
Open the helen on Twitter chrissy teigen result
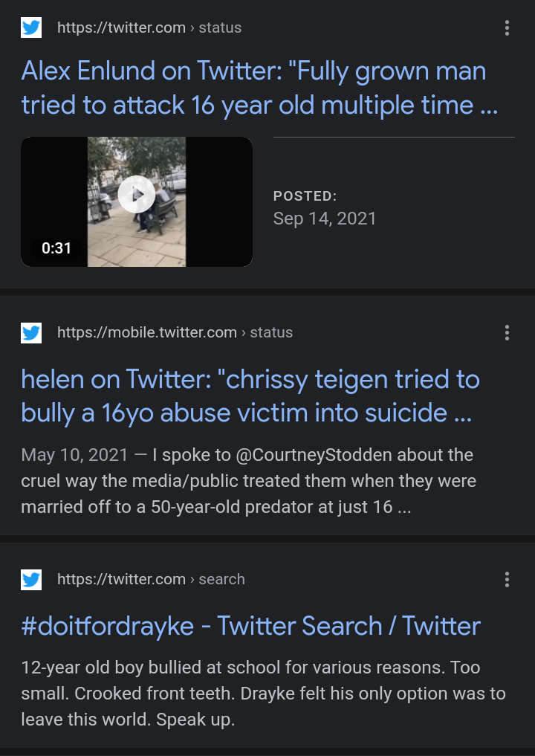tap(250, 395)
